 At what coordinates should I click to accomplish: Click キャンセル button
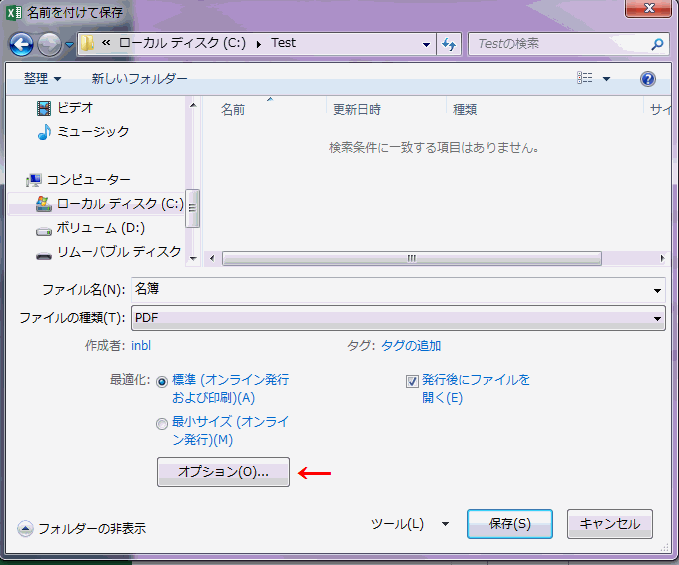pyautogui.click(x=610, y=524)
